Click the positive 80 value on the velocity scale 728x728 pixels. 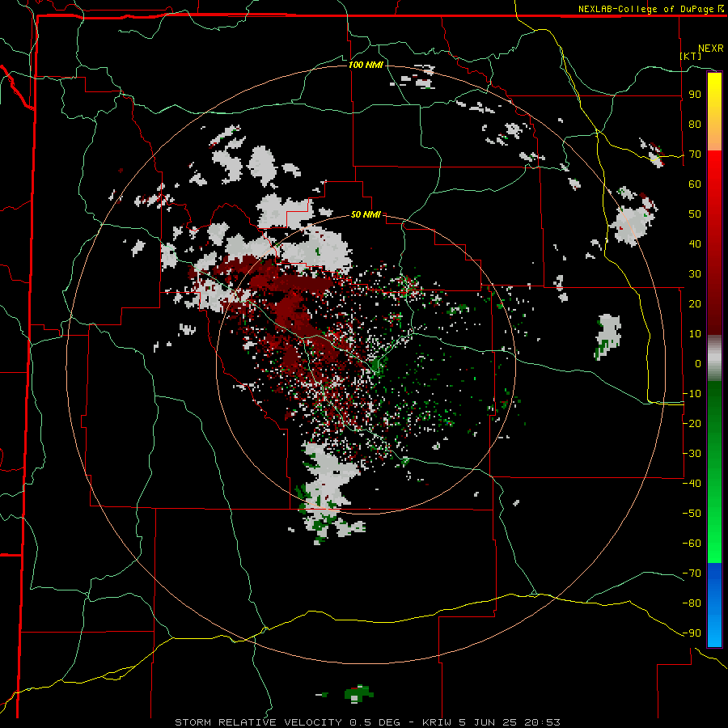(695, 124)
